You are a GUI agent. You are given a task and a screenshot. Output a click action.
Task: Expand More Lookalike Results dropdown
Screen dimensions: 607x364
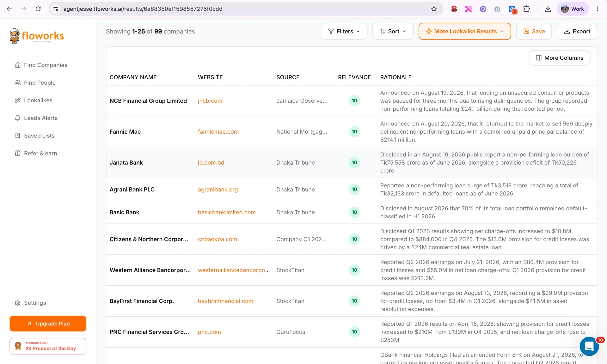(x=465, y=31)
